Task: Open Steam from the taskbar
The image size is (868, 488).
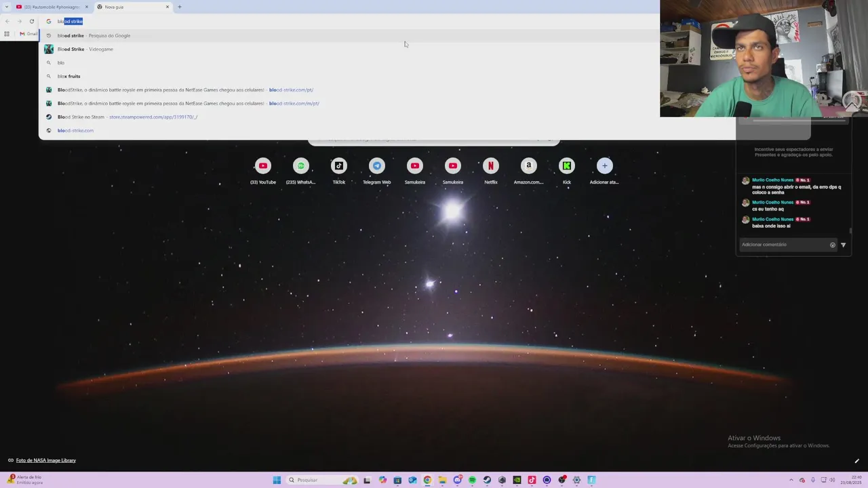Action: pyautogui.click(x=487, y=480)
